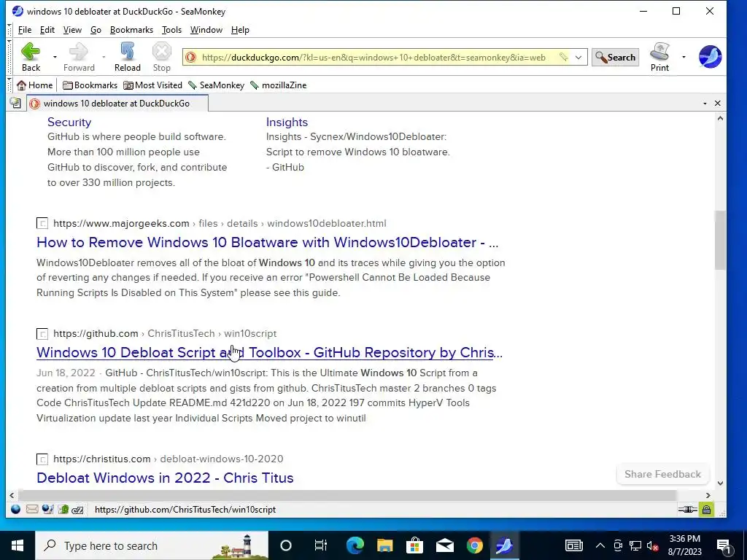Open the Edit menu
The height and width of the screenshot is (560, 747).
pos(47,29)
